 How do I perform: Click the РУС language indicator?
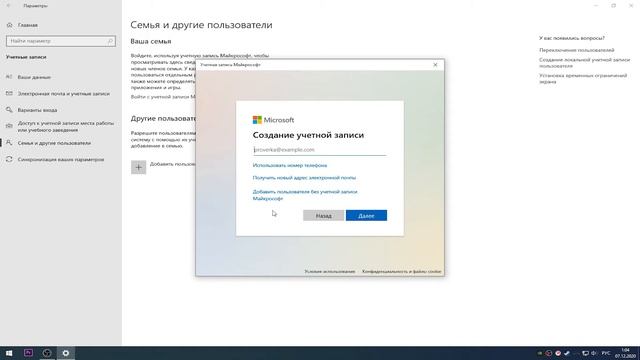tap(606, 353)
